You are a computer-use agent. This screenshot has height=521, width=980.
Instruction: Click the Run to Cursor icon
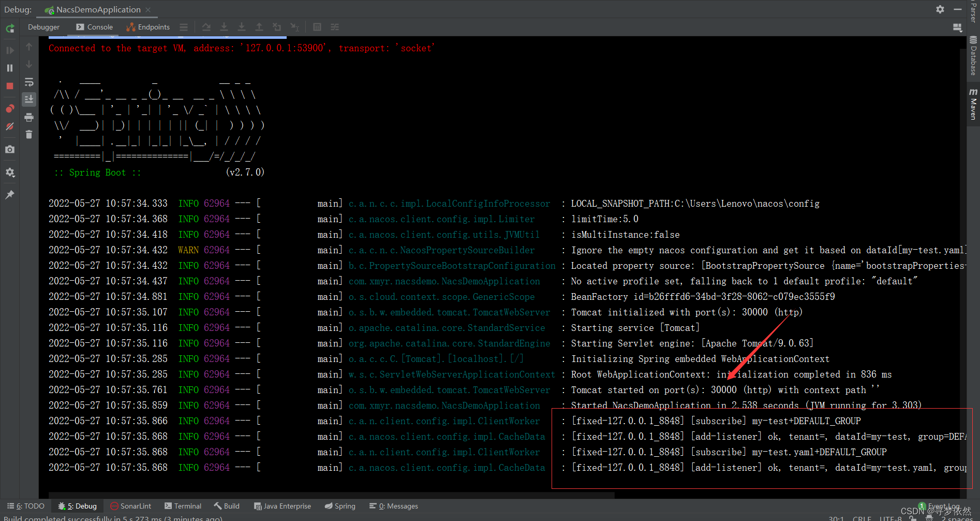coord(294,27)
